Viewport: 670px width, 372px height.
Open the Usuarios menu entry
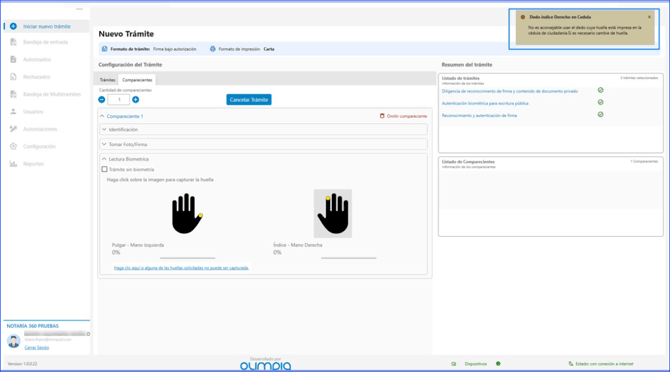click(33, 111)
